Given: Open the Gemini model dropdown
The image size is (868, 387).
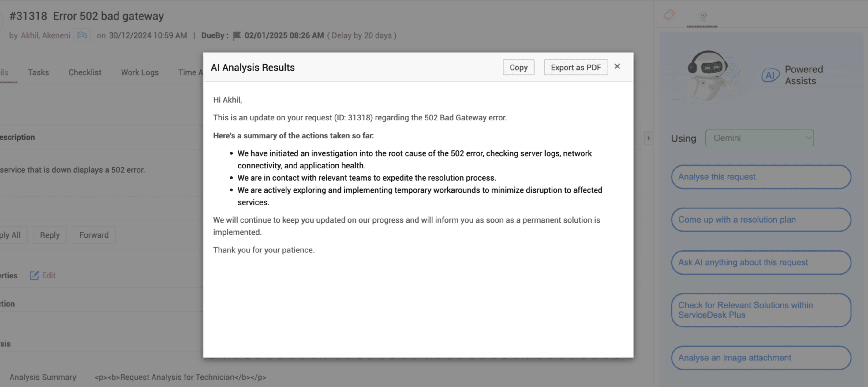Looking at the screenshot, I should click(760, 138).
